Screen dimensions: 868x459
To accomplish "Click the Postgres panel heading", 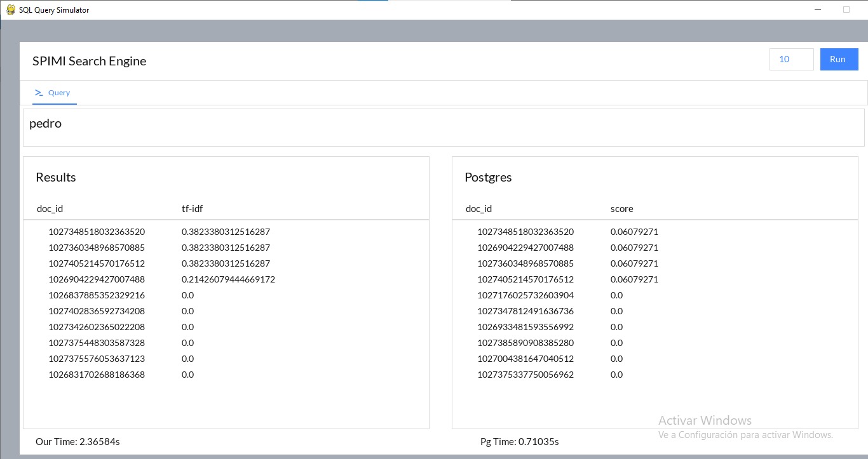I will (x=488, y=177).
